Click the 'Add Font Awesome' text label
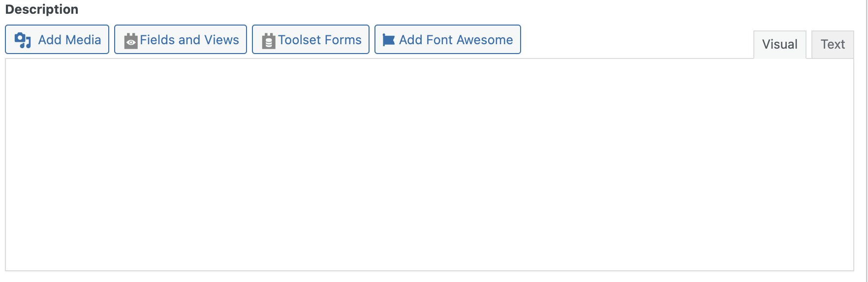The height and width of the screenshot is (282, 868). (456, 40)
